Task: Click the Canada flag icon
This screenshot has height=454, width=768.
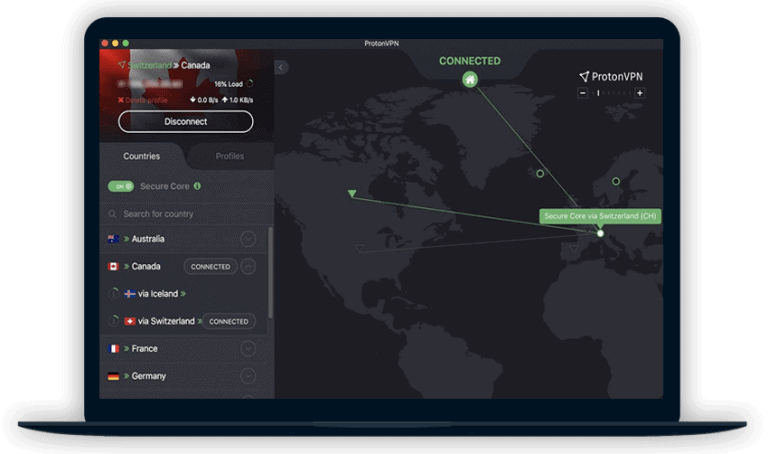Action: coord(113,266)
